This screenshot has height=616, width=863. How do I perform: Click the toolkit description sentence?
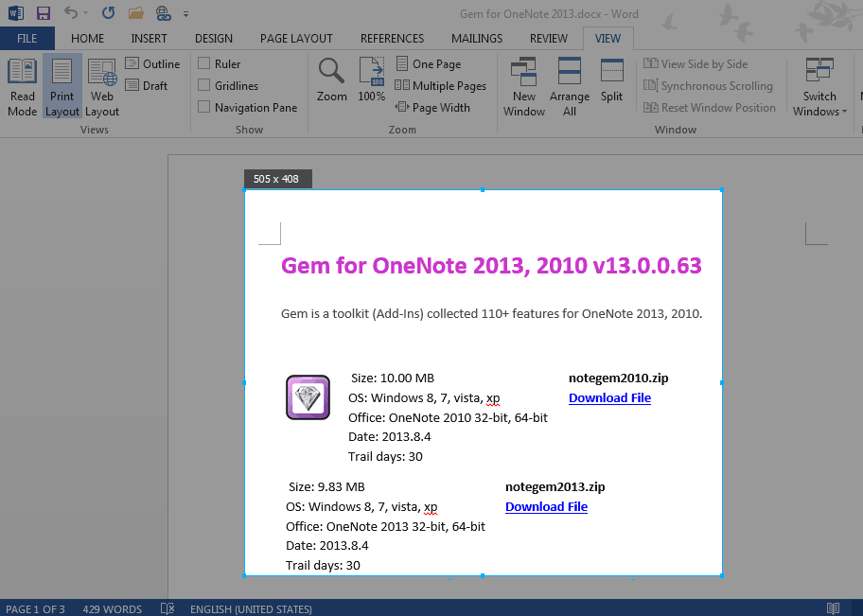[x=491, y=314]
